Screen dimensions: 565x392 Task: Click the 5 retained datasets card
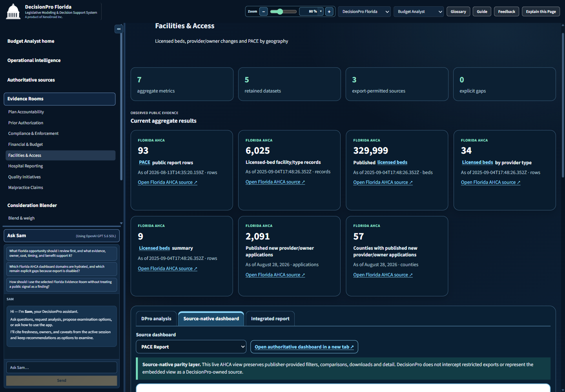click(290, 84)
